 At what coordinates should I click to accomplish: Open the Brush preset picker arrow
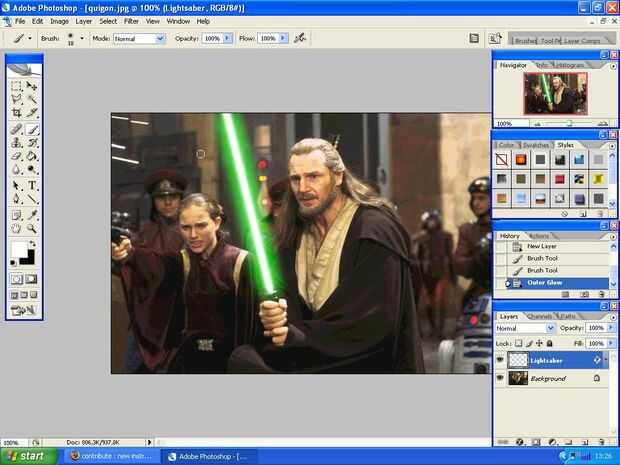[x=82, y=38]
